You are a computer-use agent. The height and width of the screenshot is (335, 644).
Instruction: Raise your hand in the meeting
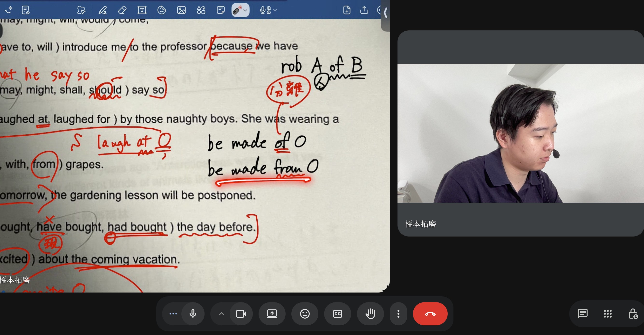coord(370,314)
